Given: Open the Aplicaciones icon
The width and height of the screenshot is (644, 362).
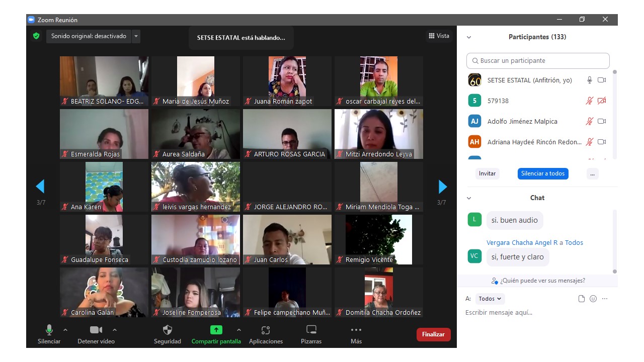Looking at the screenshot, I should click(266, 330).
